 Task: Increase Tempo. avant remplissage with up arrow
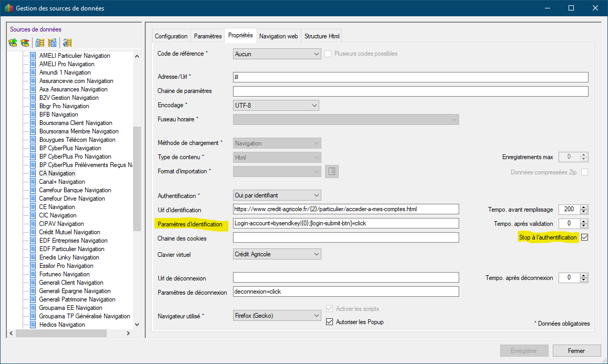click(x=584, y=207)
